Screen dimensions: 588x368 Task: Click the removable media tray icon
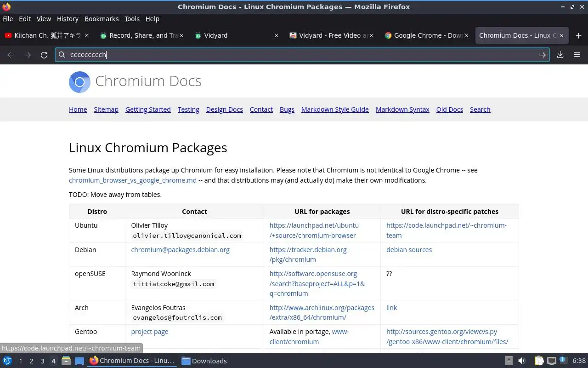pyautogui.click(x=509, y=361)
